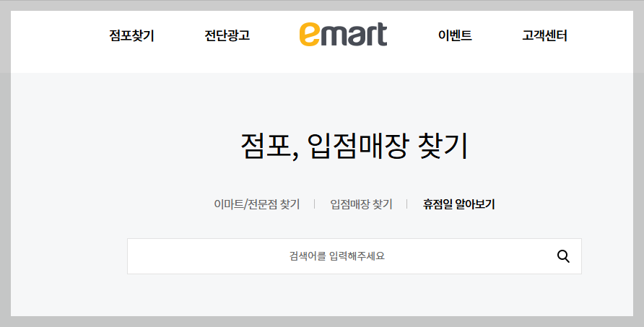Open the 점포찾기 menu
Viewport: 644px width, 327px height.
pos(131,36)
